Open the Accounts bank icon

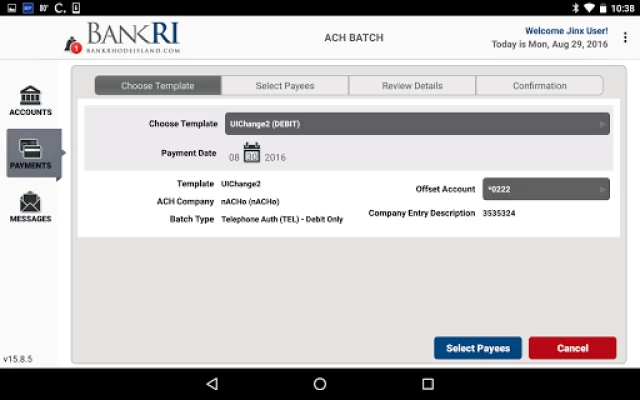[30, 97]
